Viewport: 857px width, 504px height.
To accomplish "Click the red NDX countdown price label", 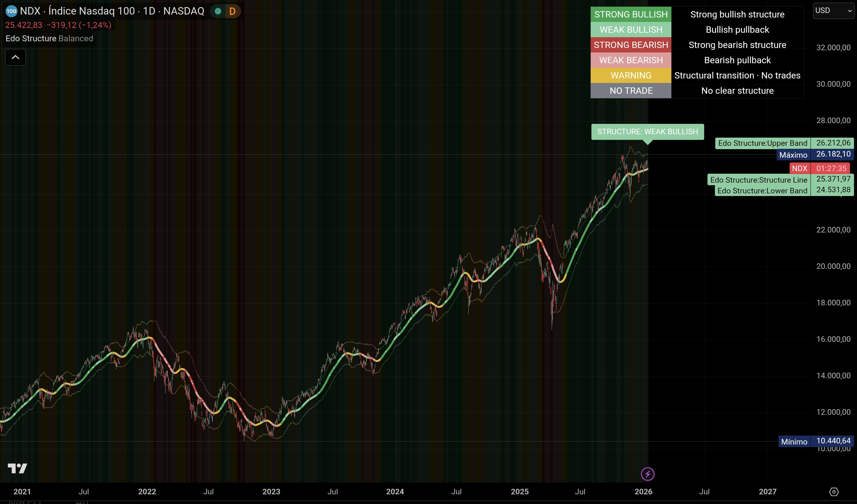I will coord(820,168).
